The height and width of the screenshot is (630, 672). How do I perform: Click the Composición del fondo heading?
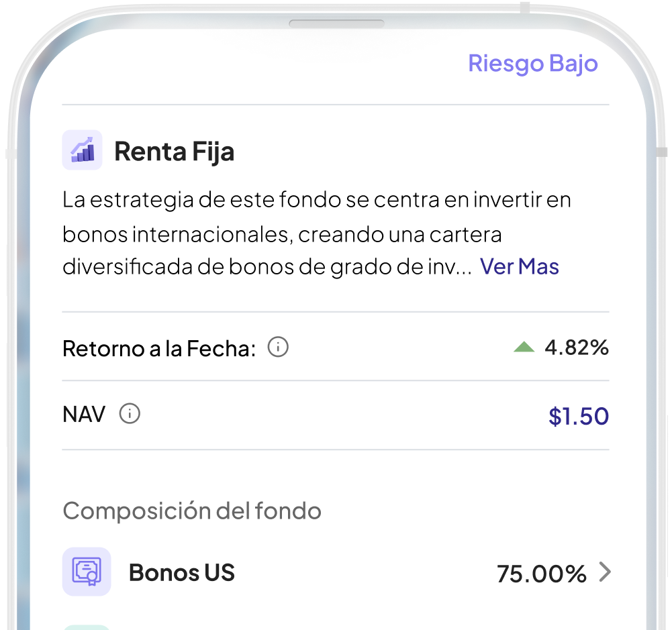pos(192,511)
